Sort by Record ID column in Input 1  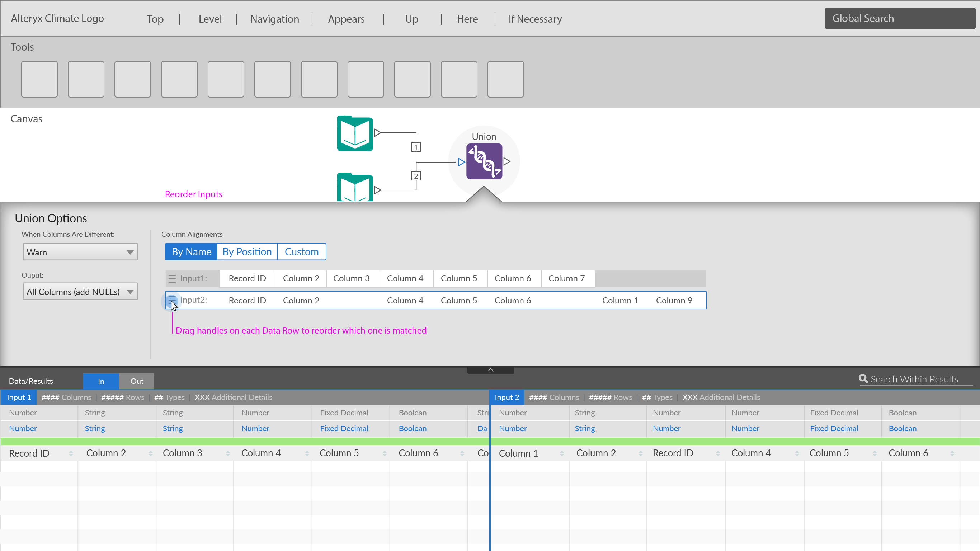pyautogui.click(x=71, y=453)
